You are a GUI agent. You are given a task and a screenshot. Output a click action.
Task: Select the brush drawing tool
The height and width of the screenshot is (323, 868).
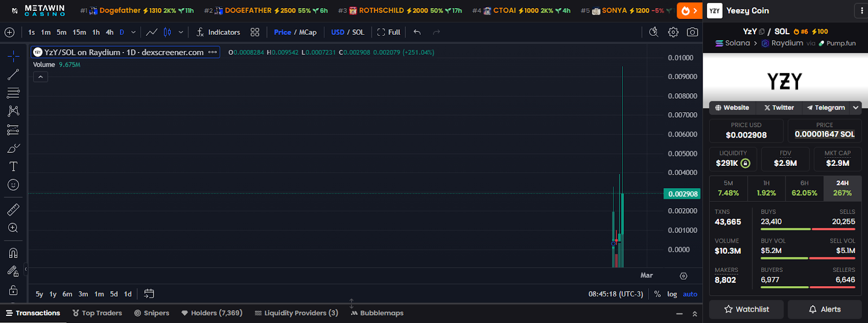pyautogui.click(x=14, y=148)
